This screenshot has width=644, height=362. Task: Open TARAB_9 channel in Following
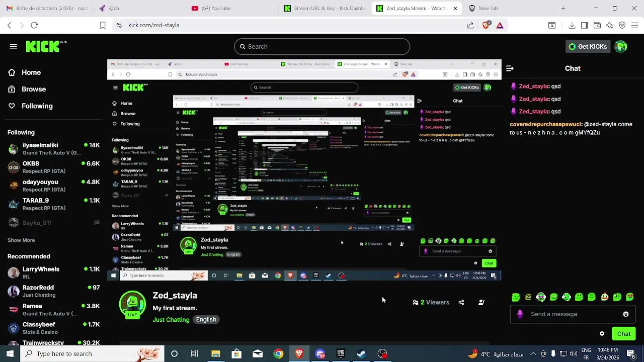tap(53, 204)
